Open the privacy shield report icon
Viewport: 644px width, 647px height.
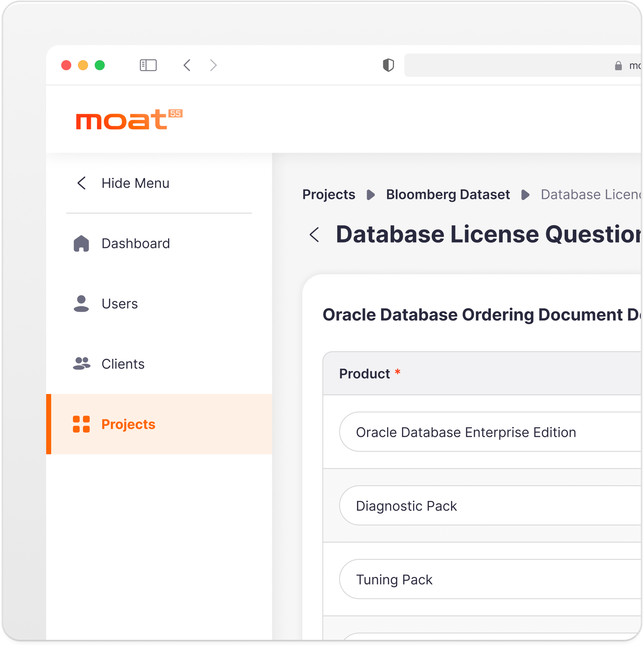(x=388, y=65)
